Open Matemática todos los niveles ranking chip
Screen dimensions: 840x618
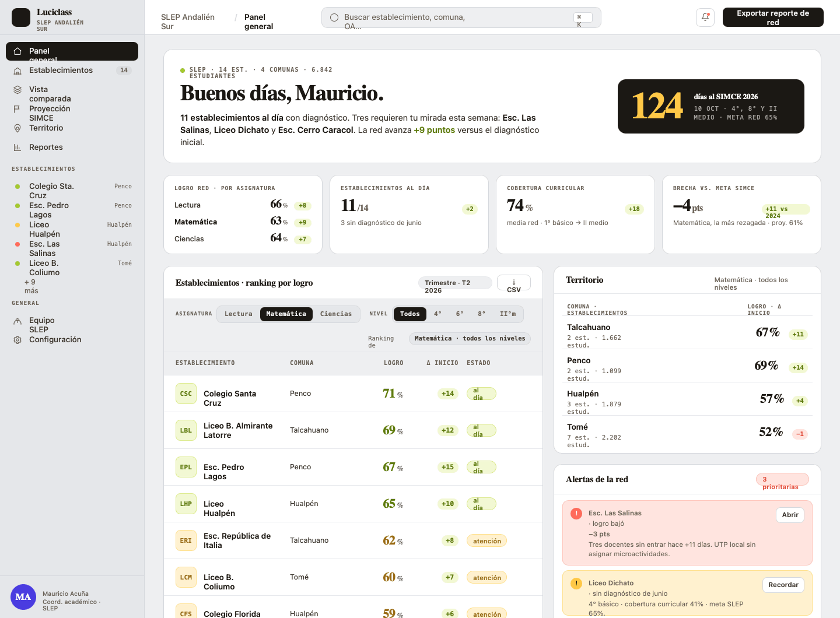coord(470,338)
